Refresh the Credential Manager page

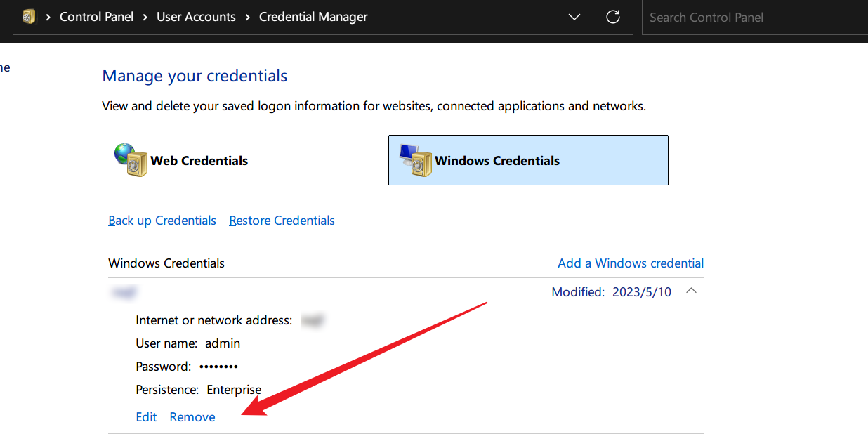pyautogui.click(x=612, y=17)
